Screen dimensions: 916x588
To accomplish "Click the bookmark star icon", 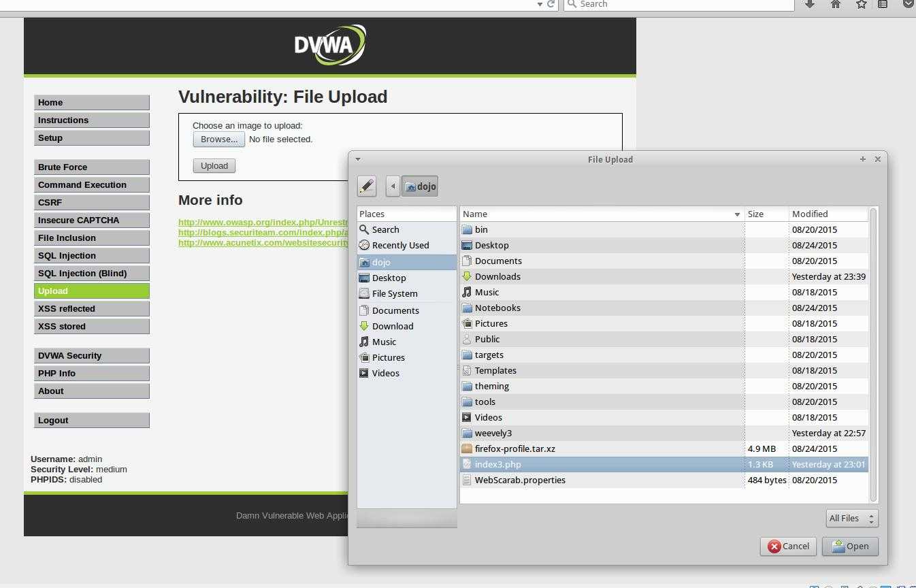I will (x=861, y=4).
